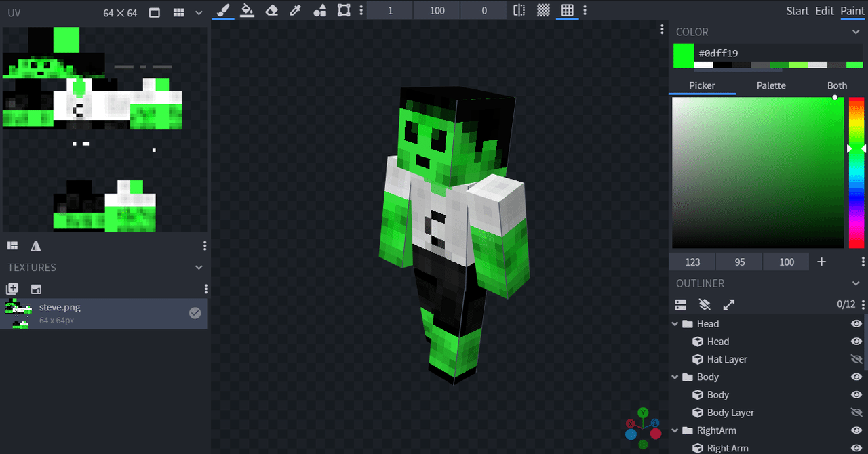The image size is (868, 454).
Task: Select the Draw Shape tool
Action: point(319,10)
